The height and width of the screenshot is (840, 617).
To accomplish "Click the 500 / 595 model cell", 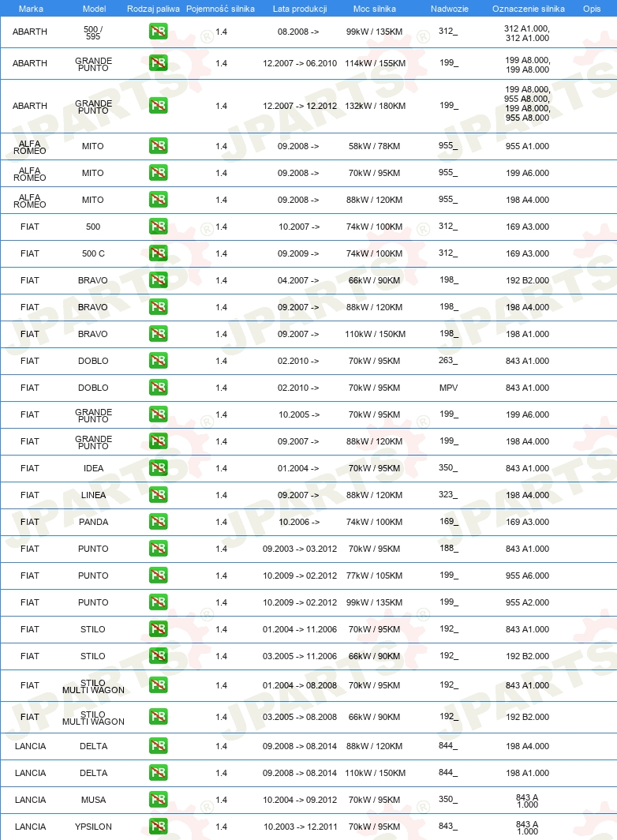I will click(x=93, y=32).
